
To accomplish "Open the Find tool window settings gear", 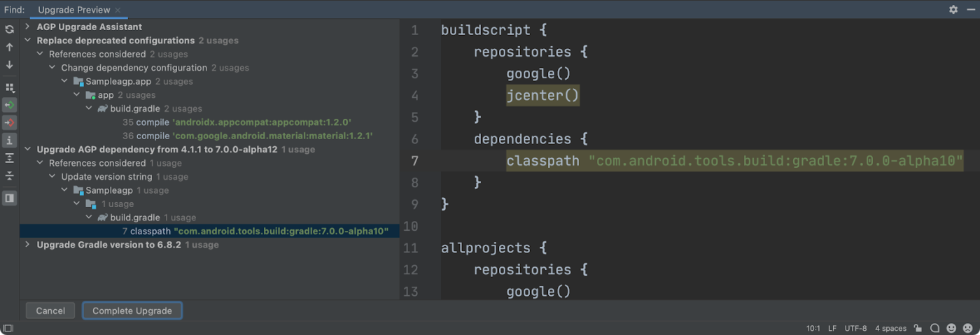I will click(x=953, y=10).
